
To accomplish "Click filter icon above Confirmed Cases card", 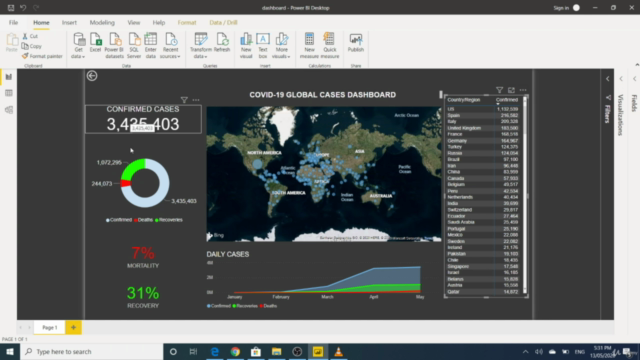I will pos(184,100).
